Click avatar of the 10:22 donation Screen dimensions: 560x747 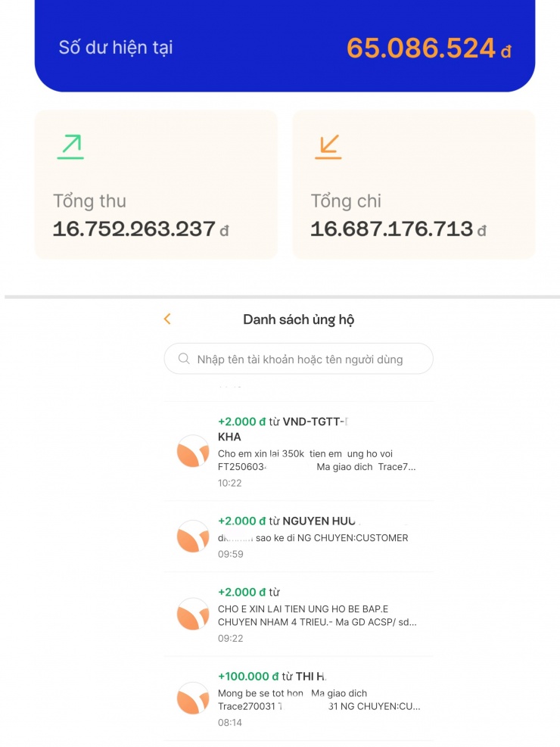click(x=192, y=452)
